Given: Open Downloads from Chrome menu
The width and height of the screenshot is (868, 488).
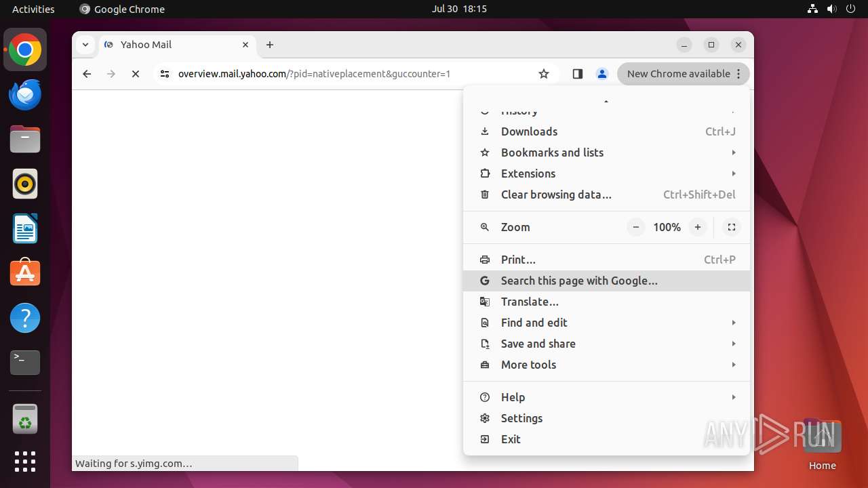Looking at the screenshot, I should (x=606, y=131).
